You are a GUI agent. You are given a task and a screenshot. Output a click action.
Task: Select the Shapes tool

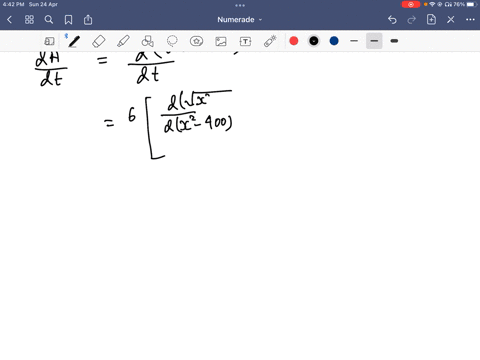click(147, 41)
